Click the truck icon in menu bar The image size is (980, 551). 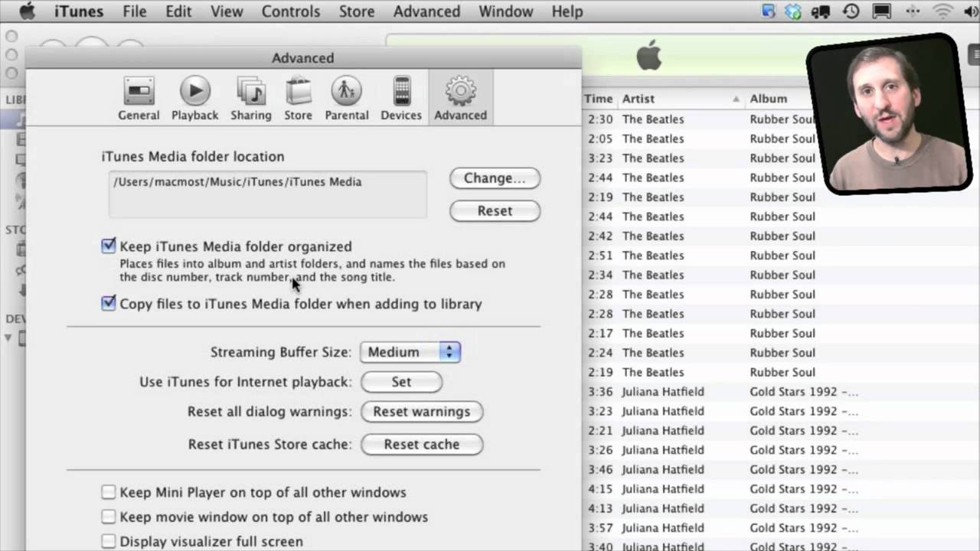tap(822, 11)
